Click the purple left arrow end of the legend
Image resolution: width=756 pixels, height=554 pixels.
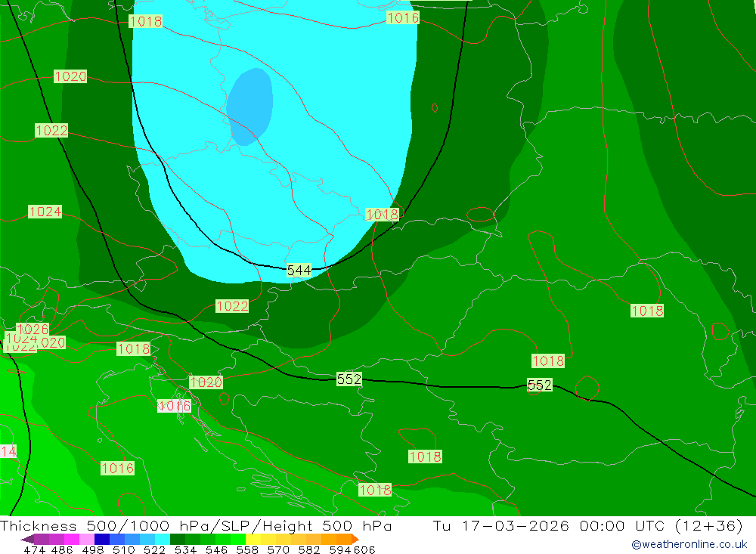(27, 539)
